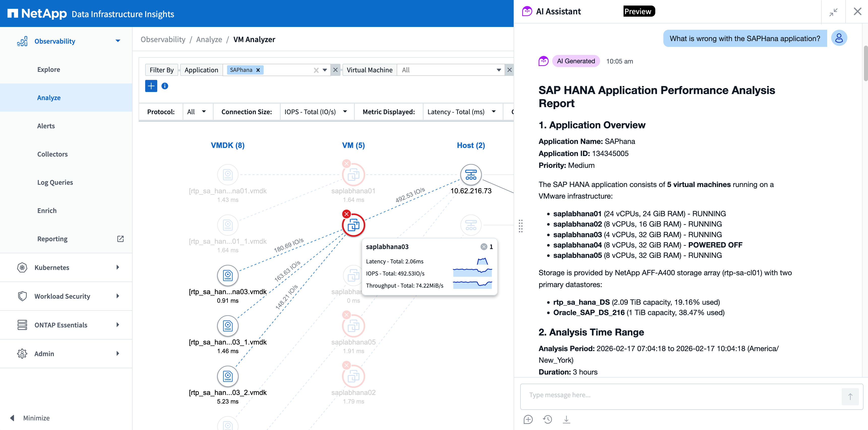Select the 10.62.216.73 host icon

click(x=471, y=175)
